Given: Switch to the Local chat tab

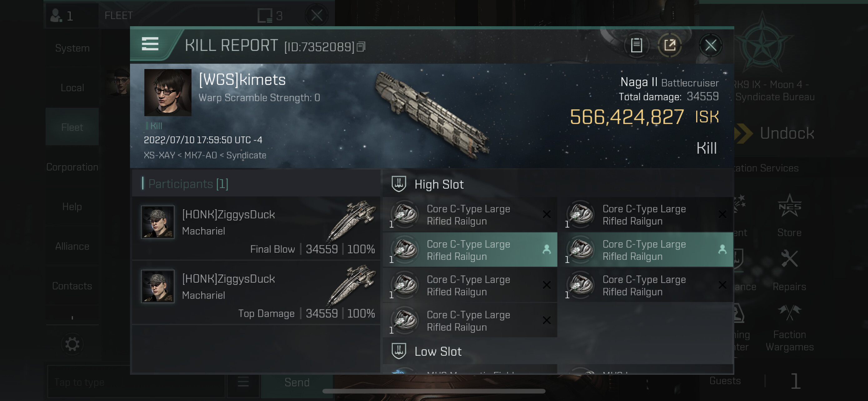Looking at the screenshot, I should (72, 87).
